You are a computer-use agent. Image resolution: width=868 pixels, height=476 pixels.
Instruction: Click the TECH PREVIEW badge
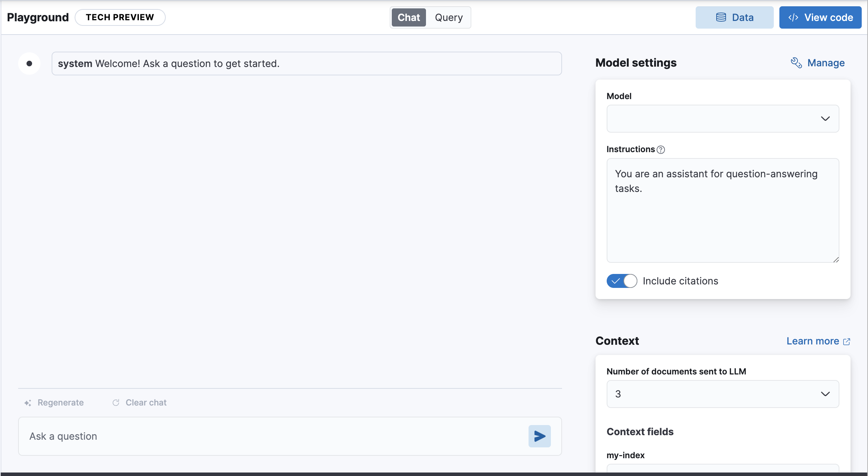pyautogui.click(x=120, y=17)
